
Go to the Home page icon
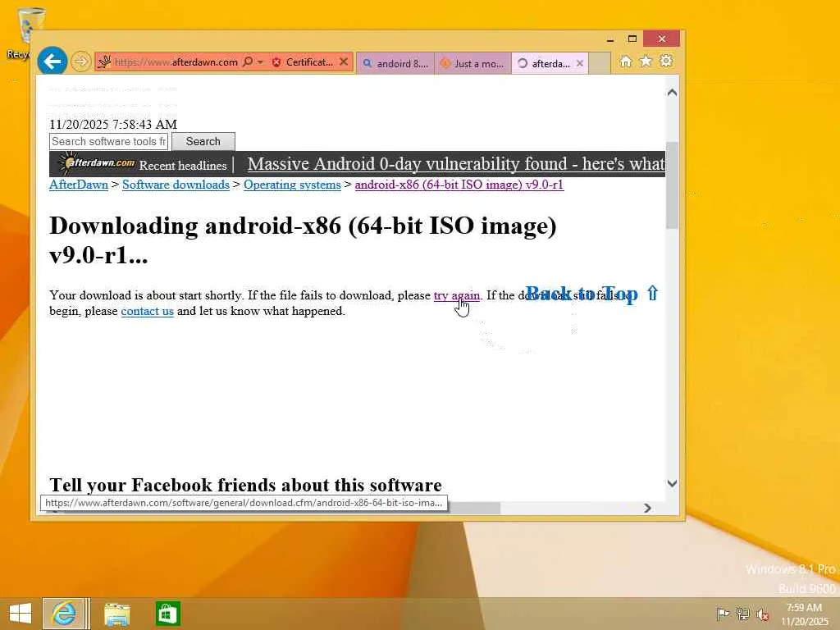[625, 61]
